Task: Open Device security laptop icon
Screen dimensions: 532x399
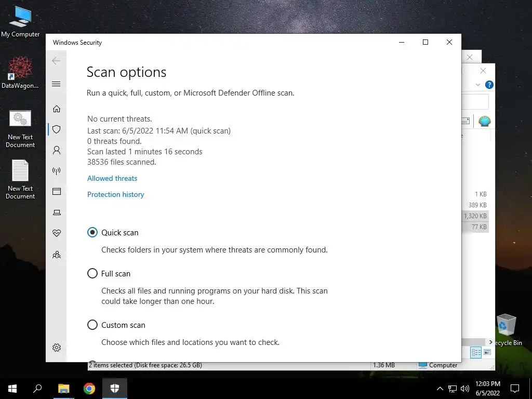Action: [x=56, y=212]
